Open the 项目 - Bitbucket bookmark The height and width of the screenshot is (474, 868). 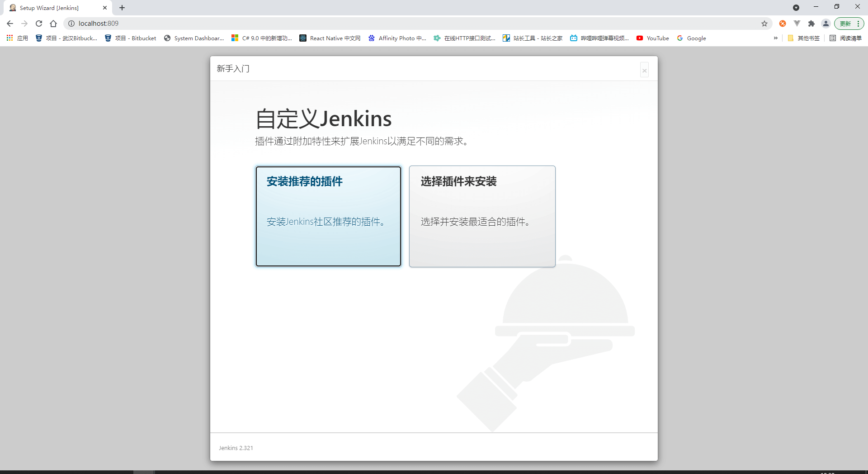click(131, 38)
